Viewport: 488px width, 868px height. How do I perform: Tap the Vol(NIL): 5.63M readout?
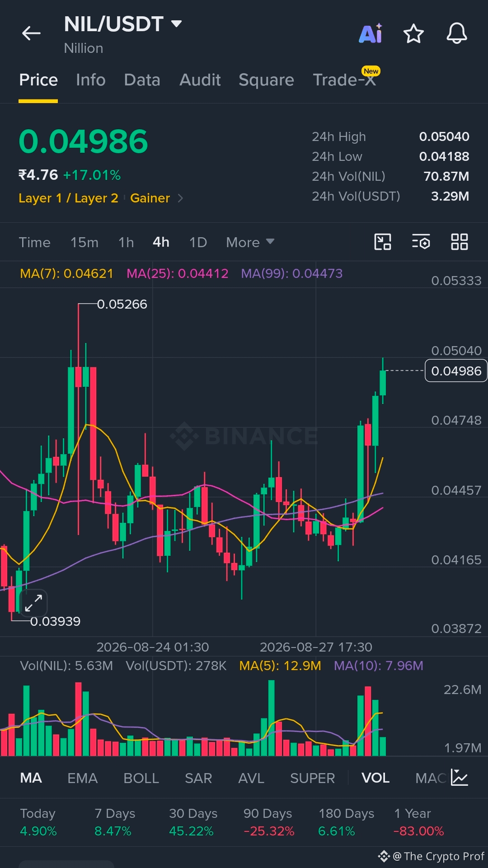click(66, 666)
